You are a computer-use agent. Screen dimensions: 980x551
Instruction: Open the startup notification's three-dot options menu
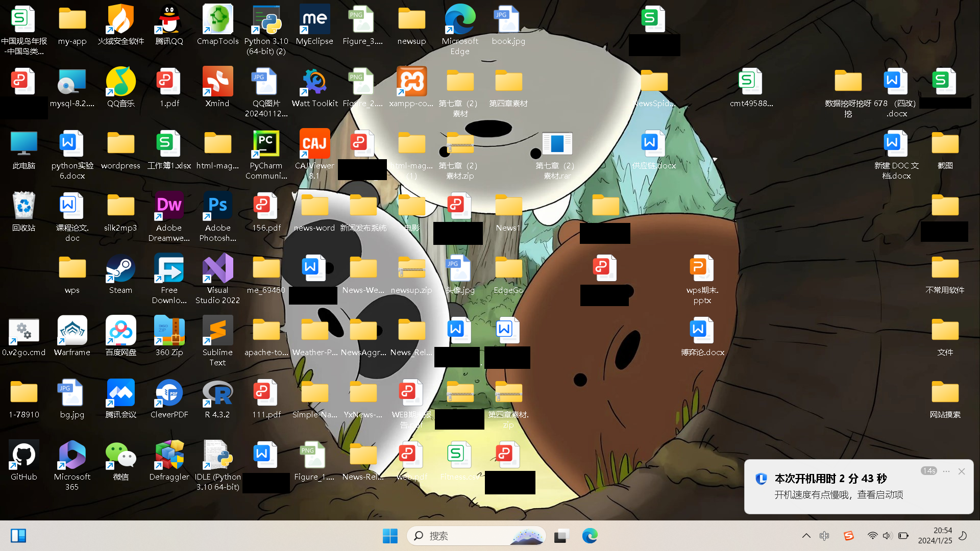tap(946, 471)
